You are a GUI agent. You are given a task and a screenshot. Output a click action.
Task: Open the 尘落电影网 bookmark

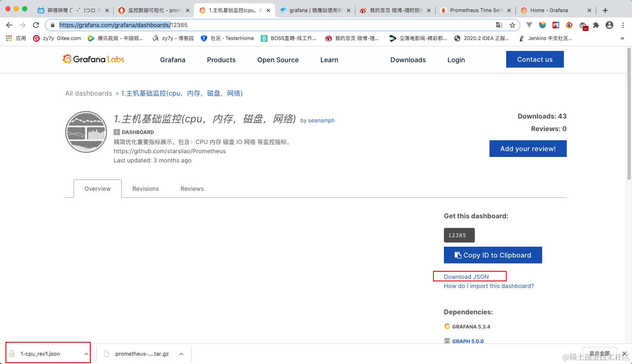pos(418,38)
